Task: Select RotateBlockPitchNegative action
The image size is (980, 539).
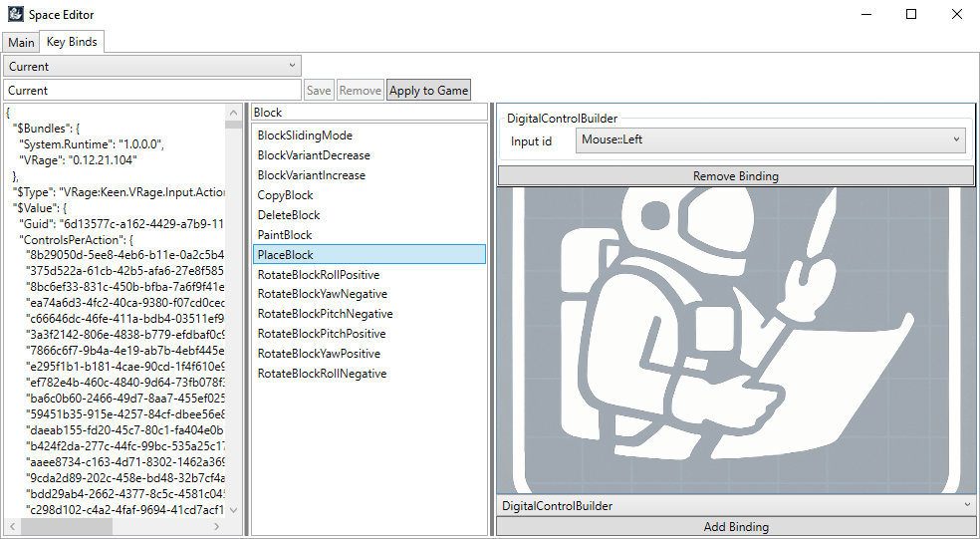Action: 368,314
